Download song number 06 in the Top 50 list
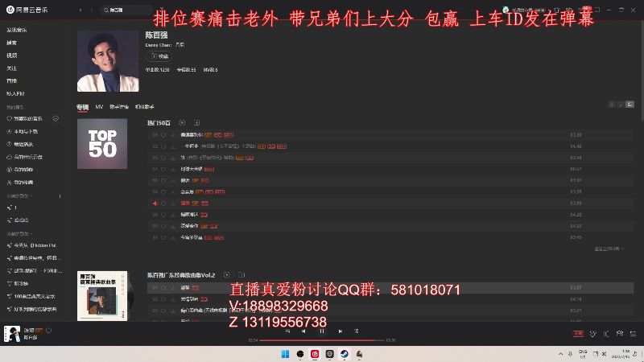This screenshot has height=362, width=644. [173, 192]
